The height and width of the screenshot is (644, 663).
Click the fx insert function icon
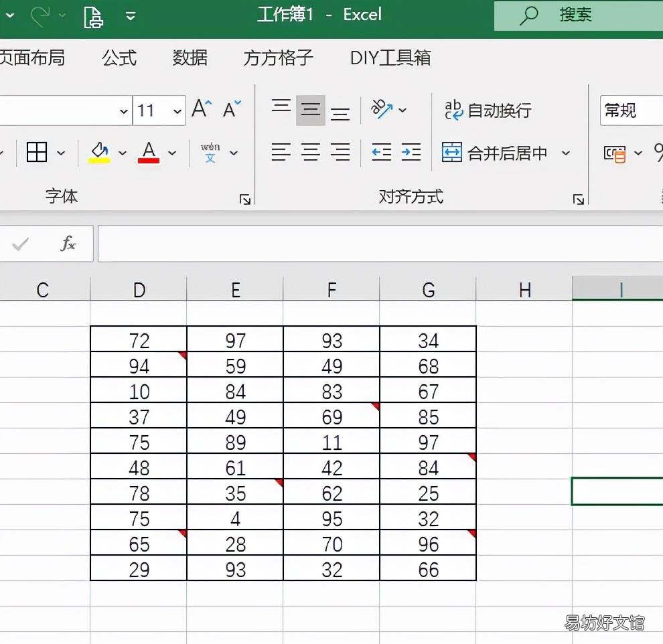click(68, 244)
